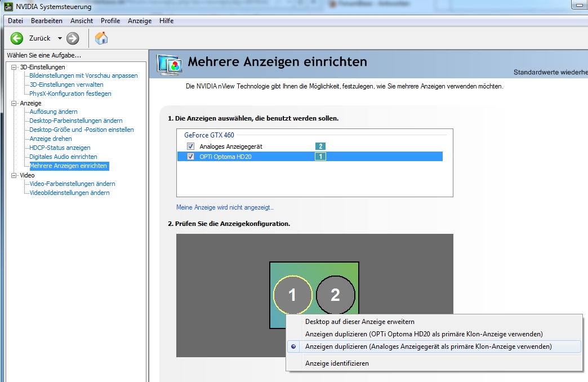Open Videobildeinstellungen ändern

tap(69, 193)
